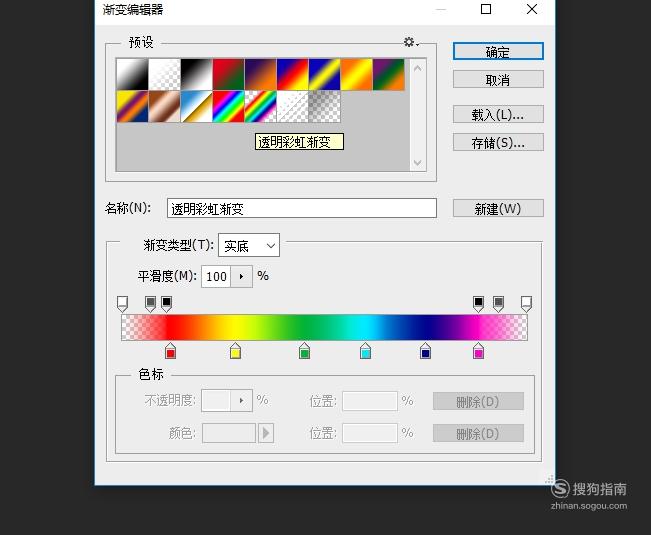Screen dimensions: 651x535
Task: Click on the rainbow gradient bar
Action: point(324,327)
